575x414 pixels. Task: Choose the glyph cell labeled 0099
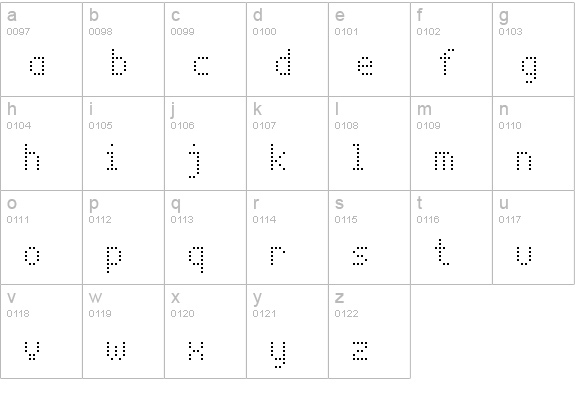click(x=205, y=50)
